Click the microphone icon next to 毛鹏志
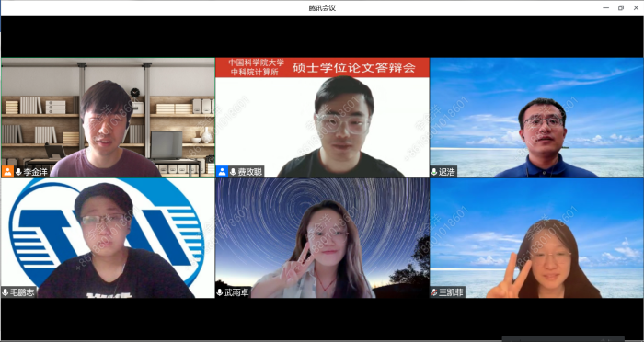 click(5, 292)
